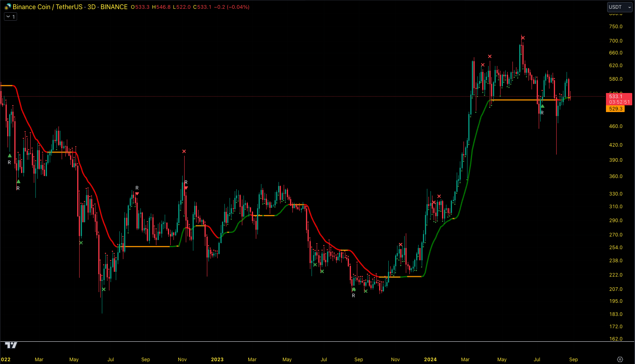Screen dimensions: 635x364
Task: Click the 360.0 price axis label
Action: pos(616,176)
